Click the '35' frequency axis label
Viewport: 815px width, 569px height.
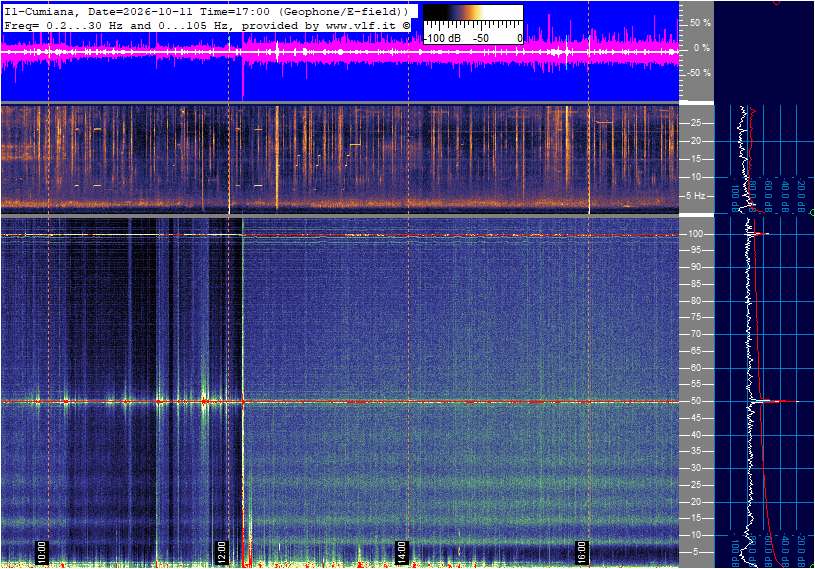(695, 451)
